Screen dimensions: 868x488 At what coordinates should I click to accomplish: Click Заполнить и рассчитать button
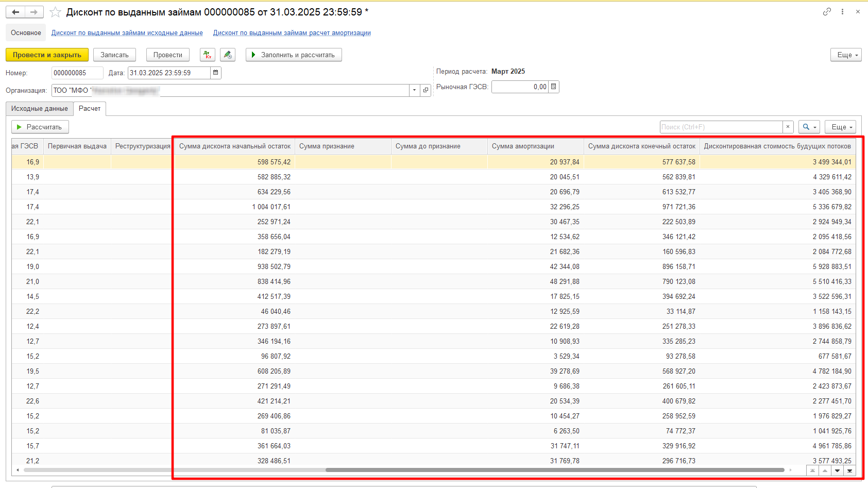pyautogui.click(x=294, y=55)
